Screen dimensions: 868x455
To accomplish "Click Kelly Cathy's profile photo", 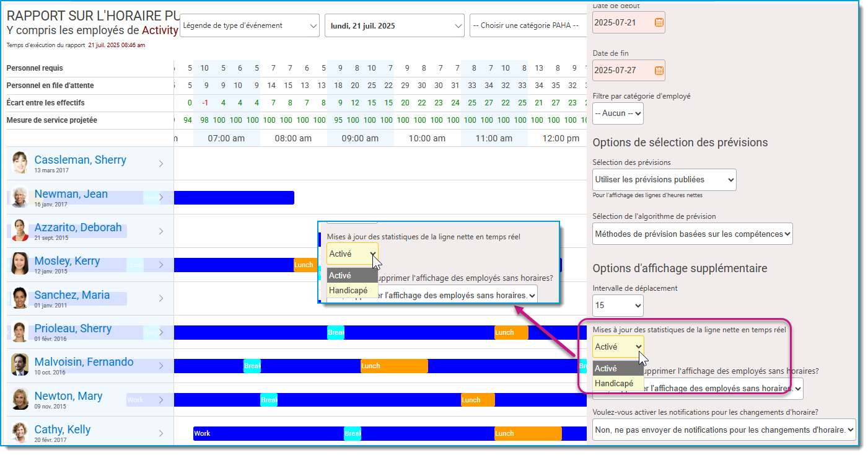I will coord(20,433).
